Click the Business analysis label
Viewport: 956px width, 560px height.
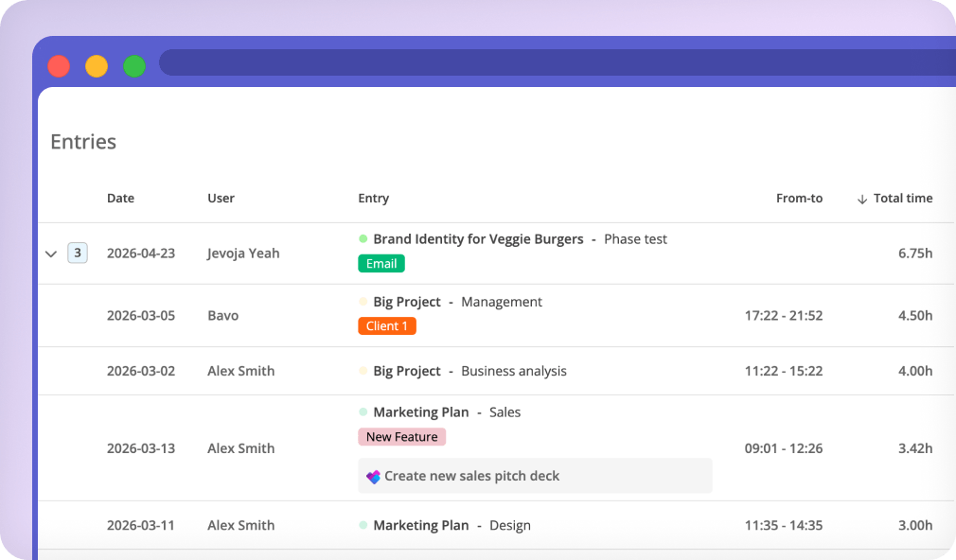514,371
